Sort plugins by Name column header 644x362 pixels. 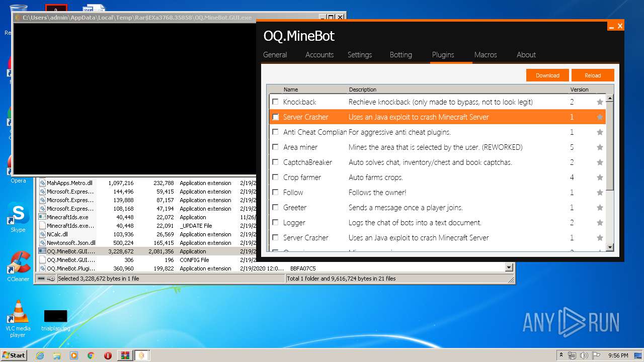(290, 89)
